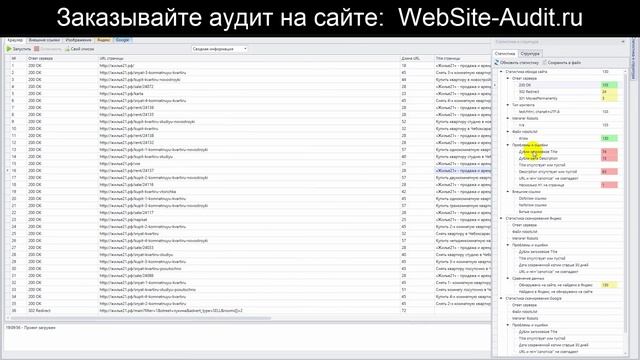
Task: Switch to the Краулер tab
Action: pos(16,40)
